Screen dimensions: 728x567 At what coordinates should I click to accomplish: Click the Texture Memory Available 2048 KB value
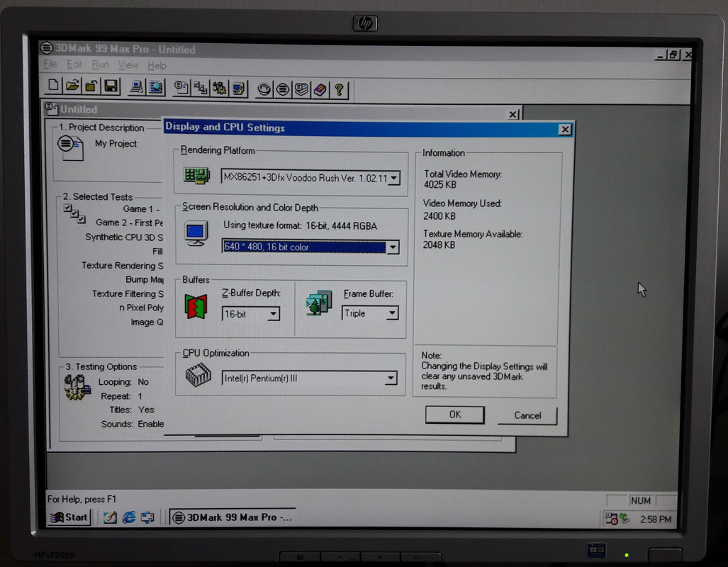click(x=439, y=245)
